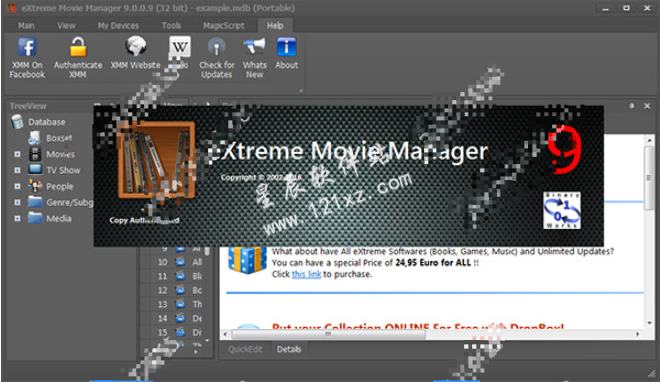Open the MagicScript ribbon tab
The height and width of the screenshot is (382, 660).
224,26
